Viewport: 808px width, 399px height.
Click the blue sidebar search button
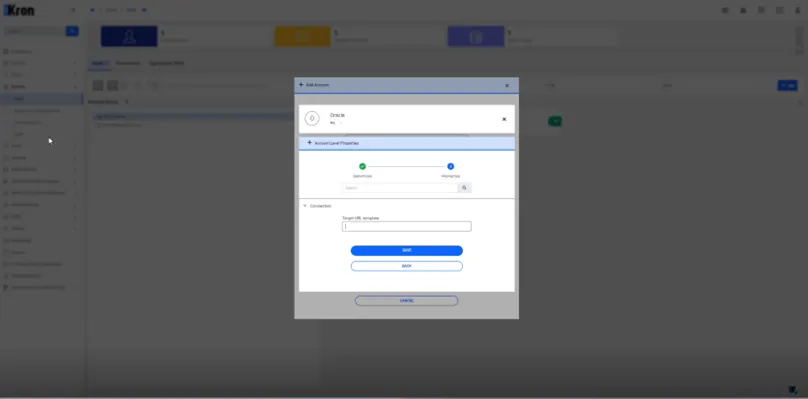72,31
